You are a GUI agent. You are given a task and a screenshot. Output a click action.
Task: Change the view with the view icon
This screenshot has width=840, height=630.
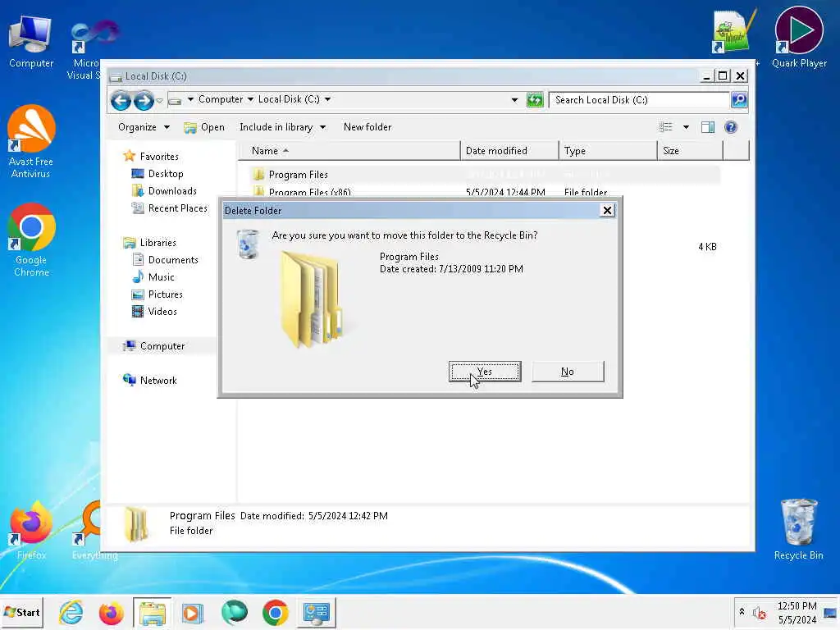[x=666, y=127]
